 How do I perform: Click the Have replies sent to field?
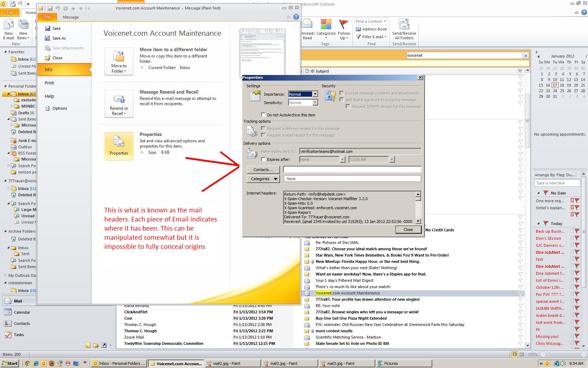pos(360,151)
